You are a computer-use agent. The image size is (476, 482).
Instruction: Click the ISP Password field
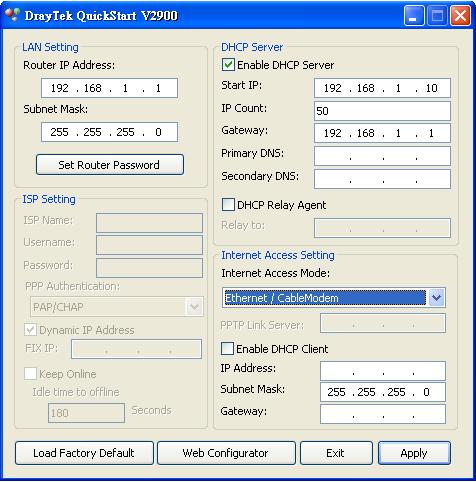pos(149,268)
